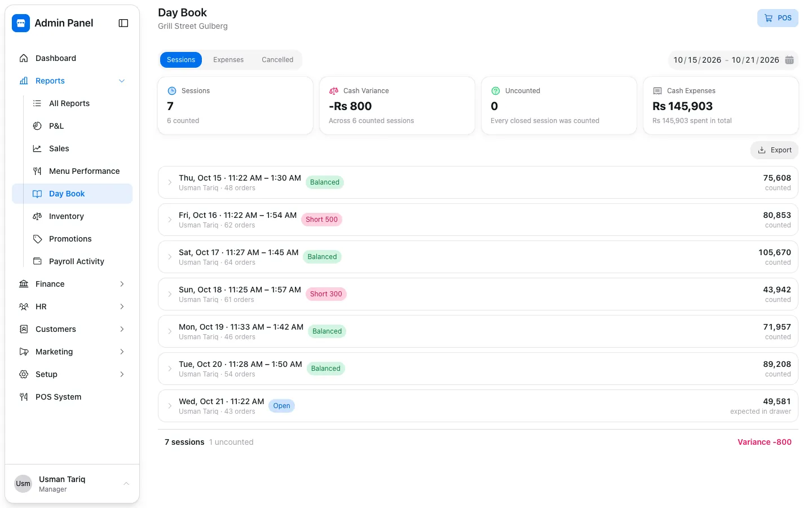The width and height of the screenshot is (812, 508).
Task: Click the Marketing megaphone icon
Action: [24, 352]
